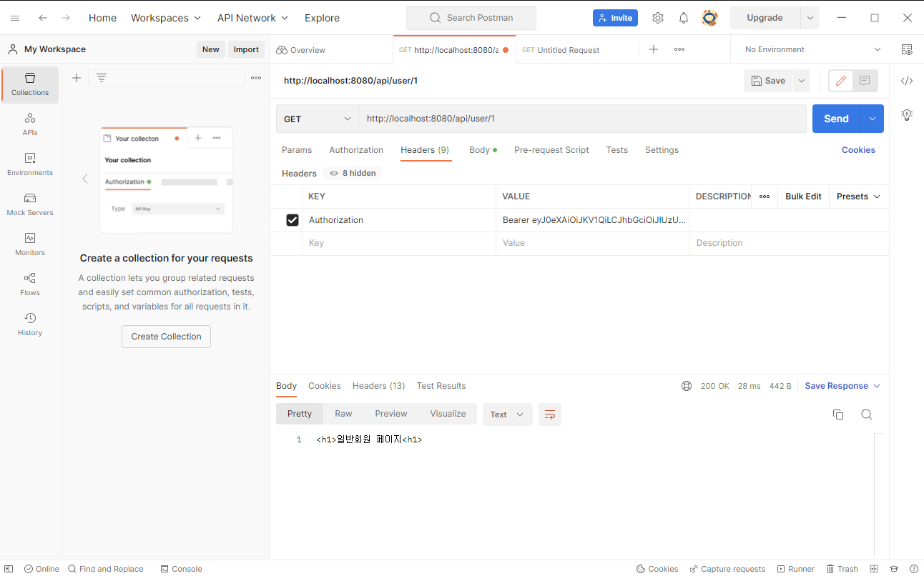Open the Text response format dropdown
Image resolution: width=924 pixels, height=576 pixels.
(507, 414)
